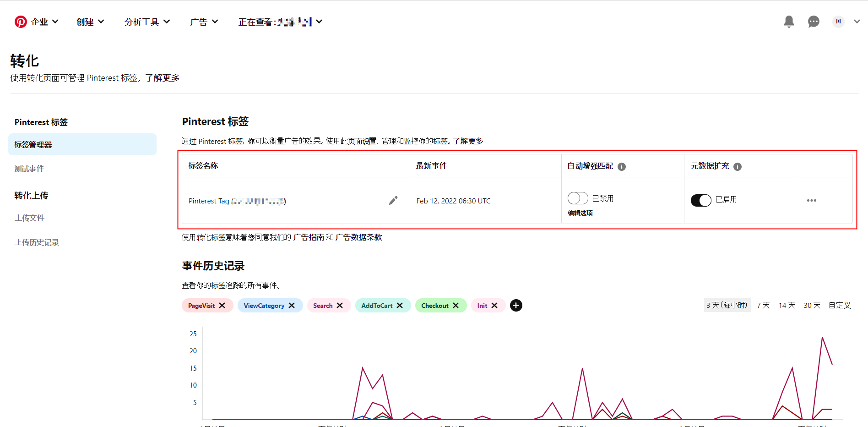The width and height of the screenshot is (868, 427).
Task: Open the 广告 dropdown menu
Action: coord(204,22)
